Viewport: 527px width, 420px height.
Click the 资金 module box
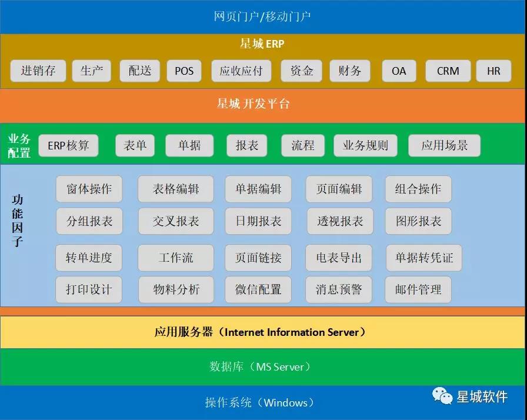point(302,71)
